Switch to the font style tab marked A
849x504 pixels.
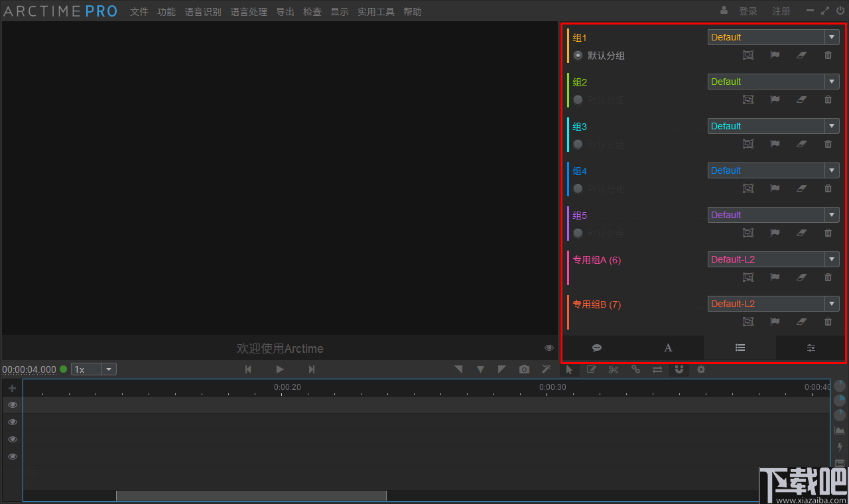[x=668, y=347]
